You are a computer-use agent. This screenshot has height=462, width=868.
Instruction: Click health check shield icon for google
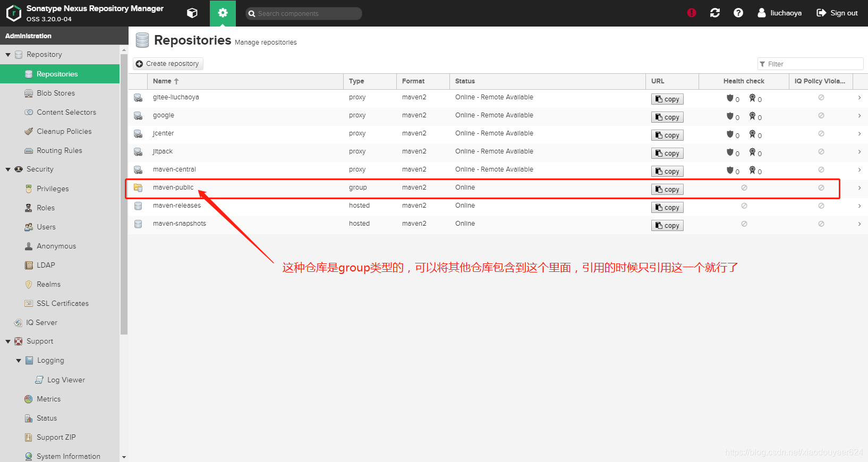(x=730, y=116)
